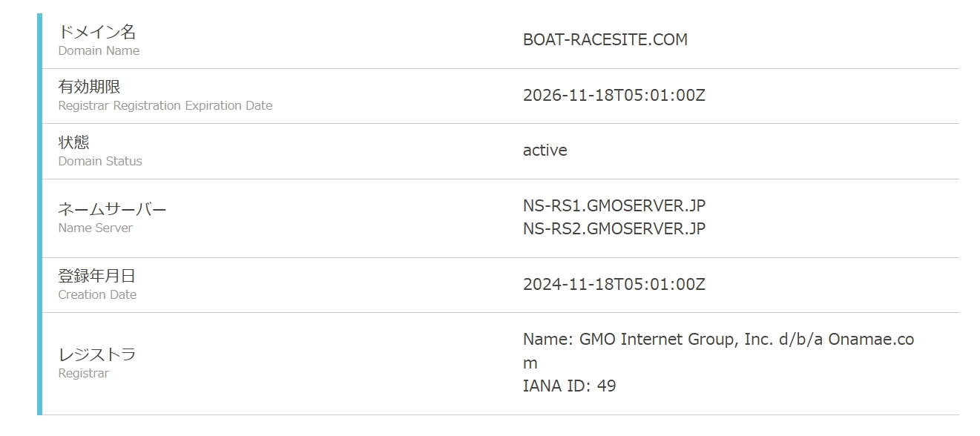Select the BOAT-RACESITE.COM domain value
980x436 pixels.
pos(605,40)
